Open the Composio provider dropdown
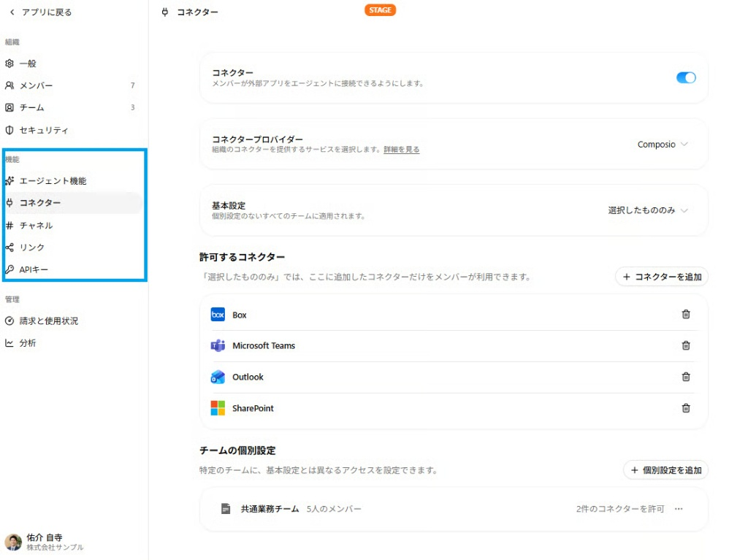Viewport: 748px width, 560px height. (662, 144)
